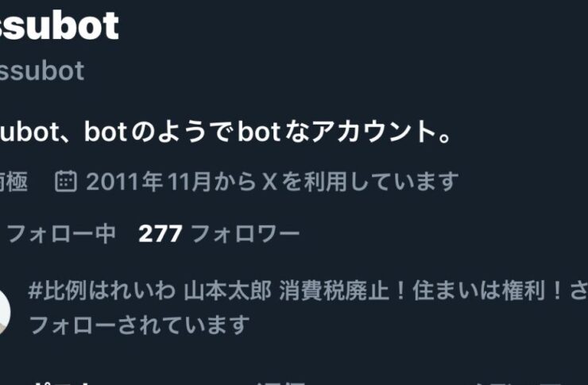Open the フォローされています followers-you-know line
This screenshot has width=588, height=385.
tap(139, 325)
